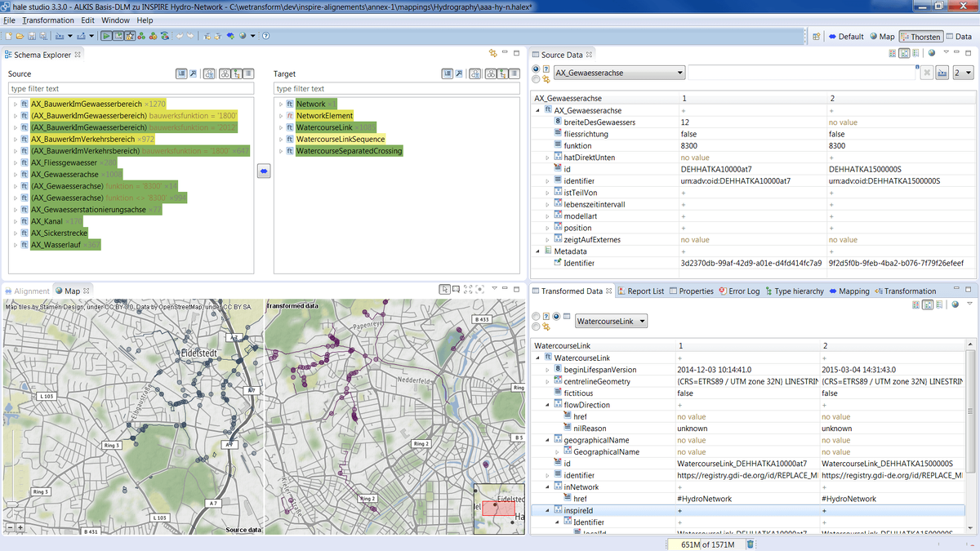Click the Source Data globe icon

[x=932, y=53]
